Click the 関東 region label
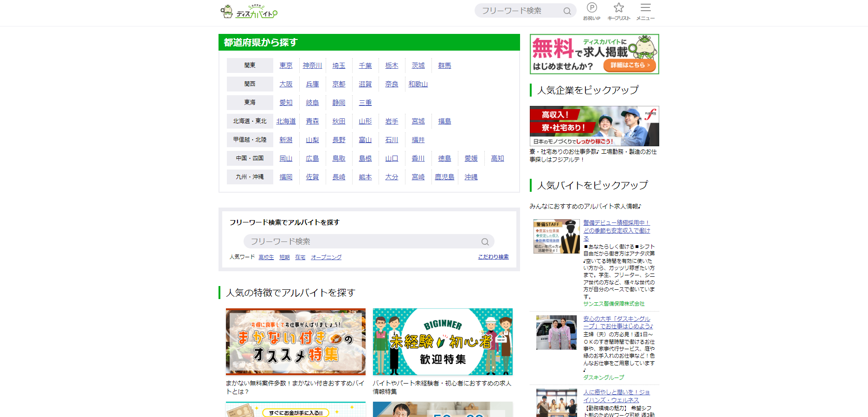 point(250,65)
